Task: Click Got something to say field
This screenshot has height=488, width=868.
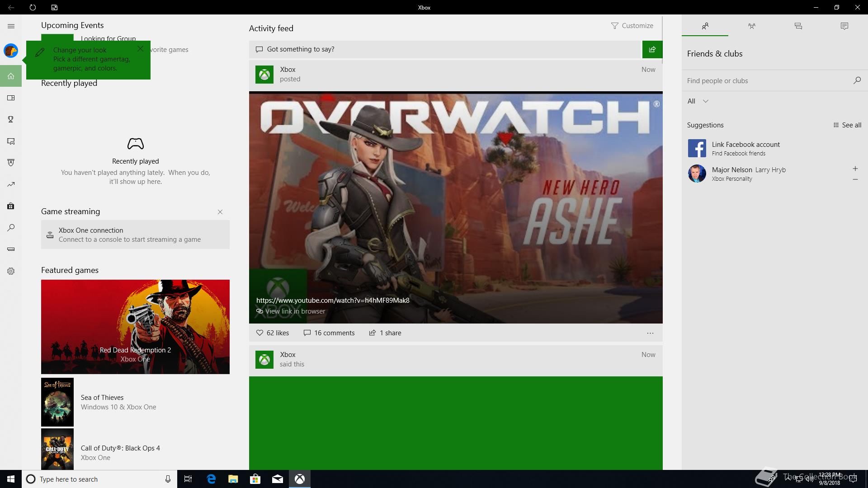Action: click(445, 49)
